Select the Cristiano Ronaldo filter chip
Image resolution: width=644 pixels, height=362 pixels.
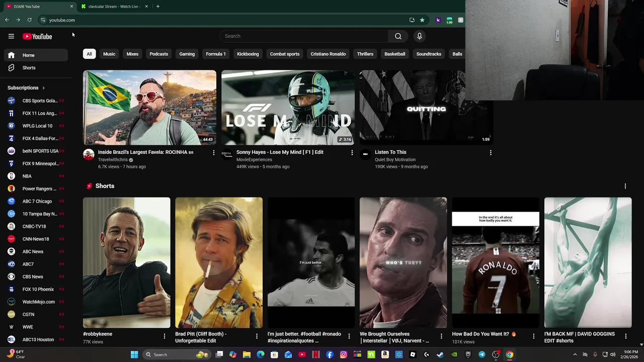pos(328,54)
